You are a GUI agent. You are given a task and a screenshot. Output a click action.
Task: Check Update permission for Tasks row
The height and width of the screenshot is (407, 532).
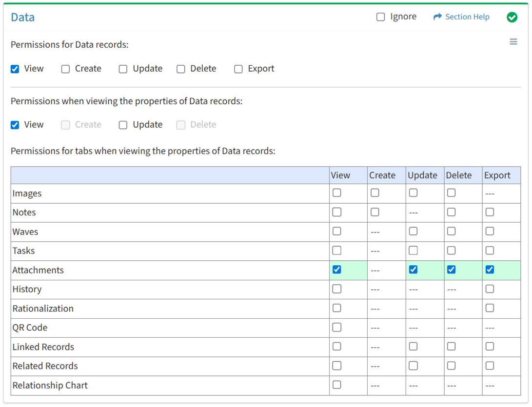[413, 251]
